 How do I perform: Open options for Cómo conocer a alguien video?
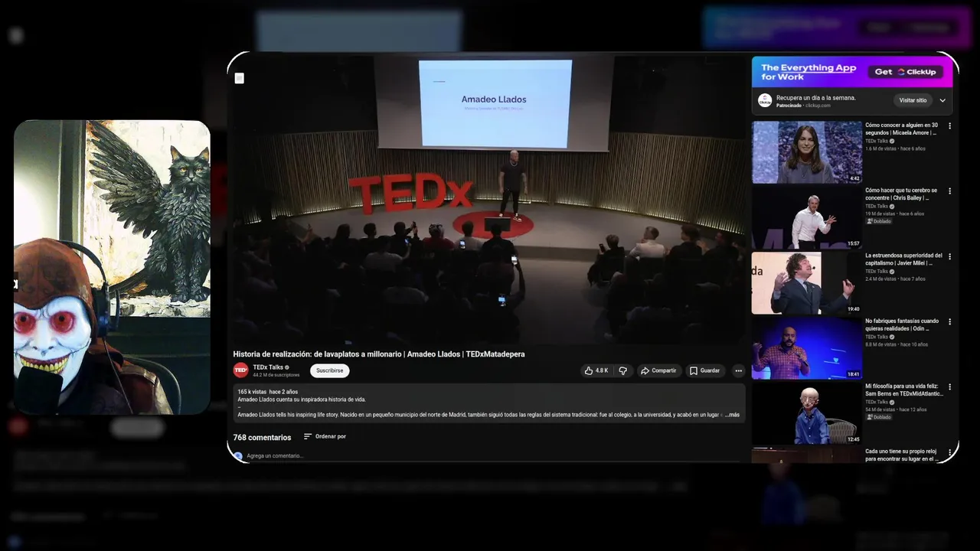950,126
